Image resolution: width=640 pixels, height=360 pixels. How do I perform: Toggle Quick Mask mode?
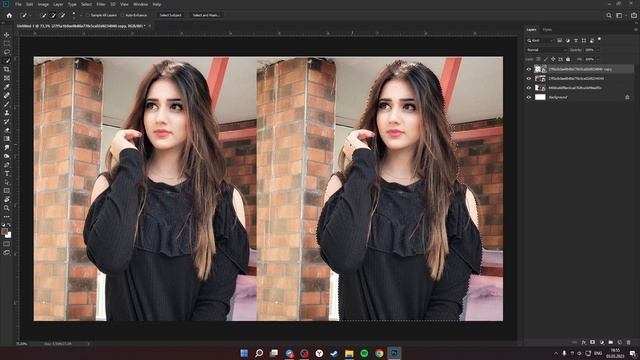[x=7, y=244]
